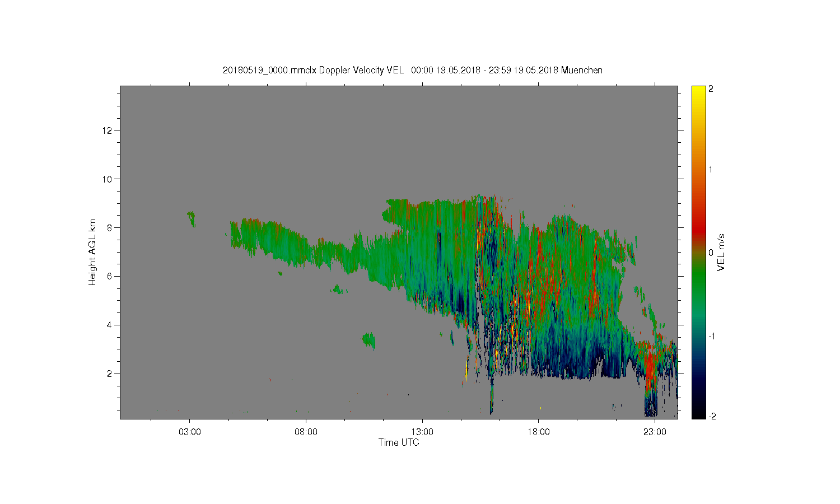Click the height axis label 12

108,130
